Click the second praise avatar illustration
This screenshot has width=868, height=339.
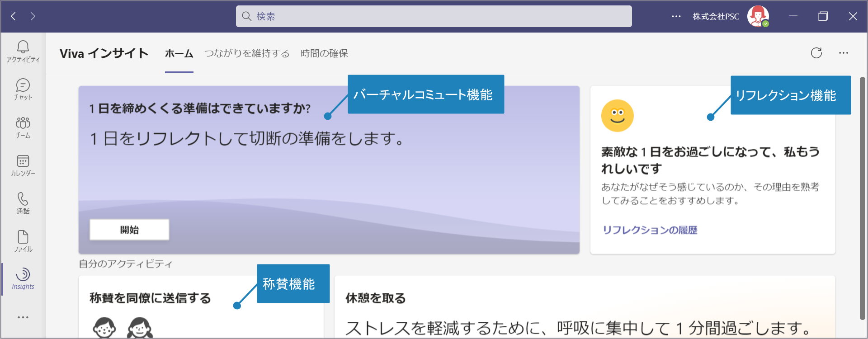pyautogui.click(x=140, y=328)
